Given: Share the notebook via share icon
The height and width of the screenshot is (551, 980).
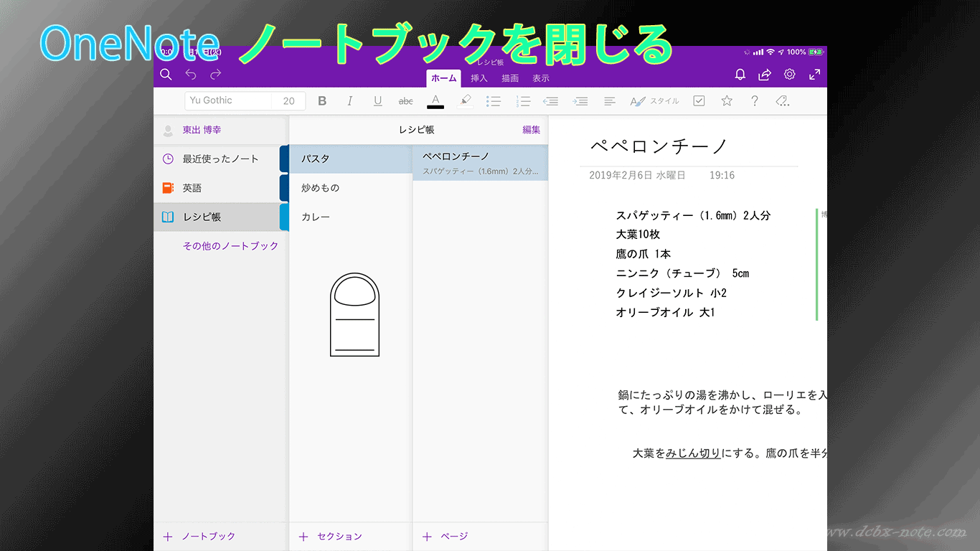Looking at the screenshot, I should [x=765, y=75].
